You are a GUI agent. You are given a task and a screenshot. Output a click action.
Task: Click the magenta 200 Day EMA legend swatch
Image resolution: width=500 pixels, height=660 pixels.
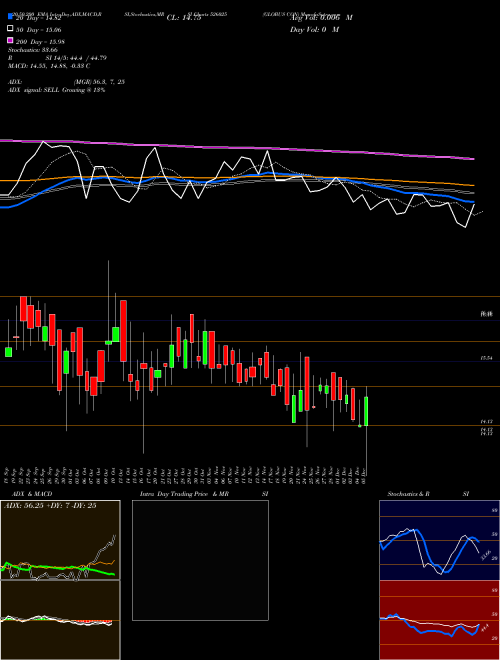pyautogui.click(x=10, y=41)
